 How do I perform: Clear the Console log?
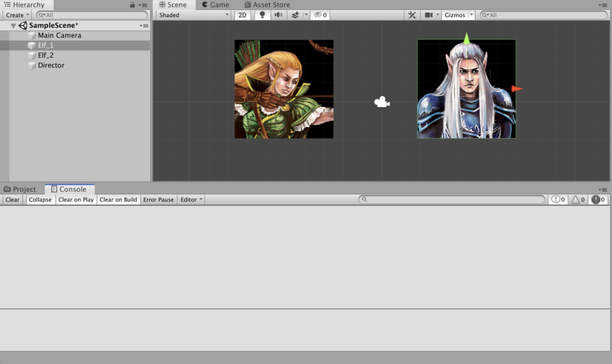coord(12,199)
